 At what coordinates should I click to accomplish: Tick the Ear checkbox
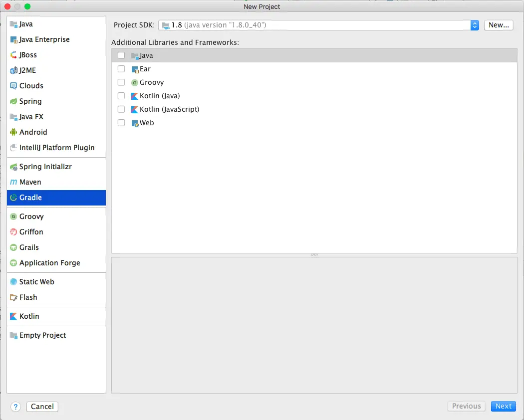coord(121,69)
